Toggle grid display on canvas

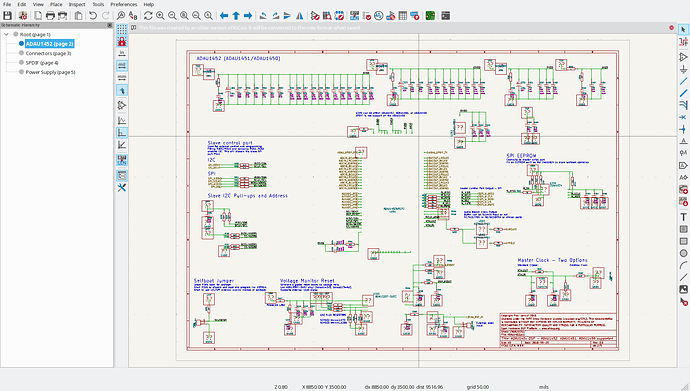122,29
